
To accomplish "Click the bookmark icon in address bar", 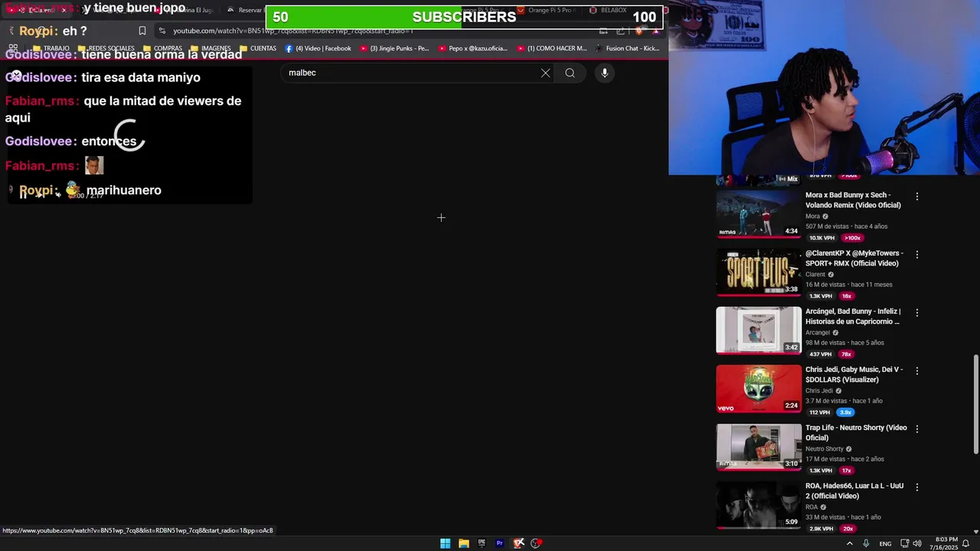I will [x=142, y=31].
